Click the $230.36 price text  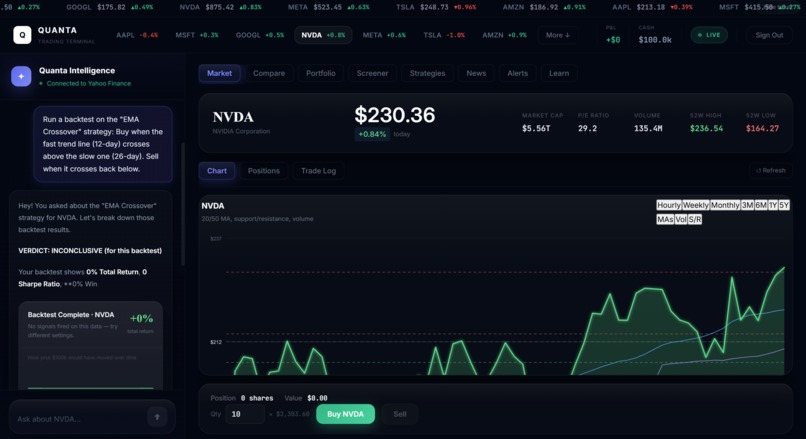[x=395, y=115]
